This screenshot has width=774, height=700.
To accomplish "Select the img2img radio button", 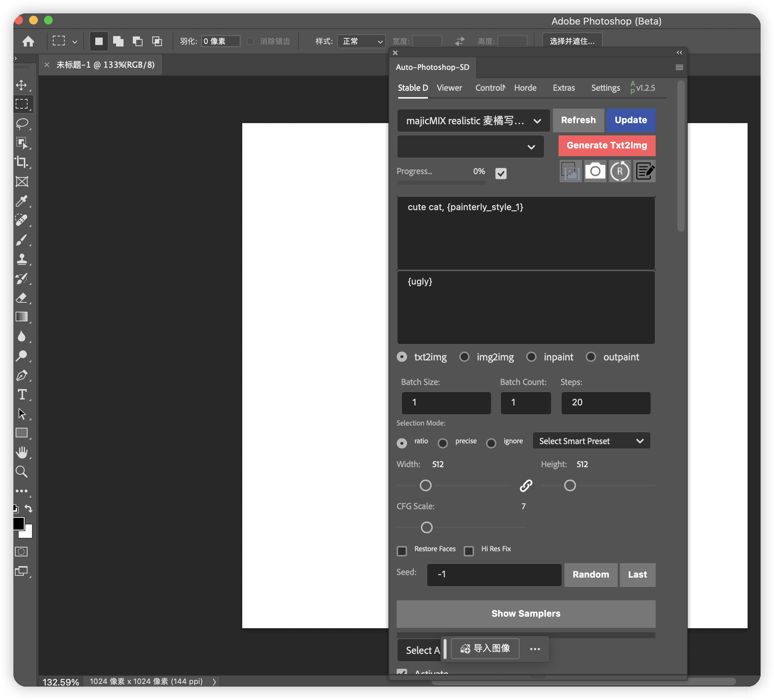I will coord(464,357).
